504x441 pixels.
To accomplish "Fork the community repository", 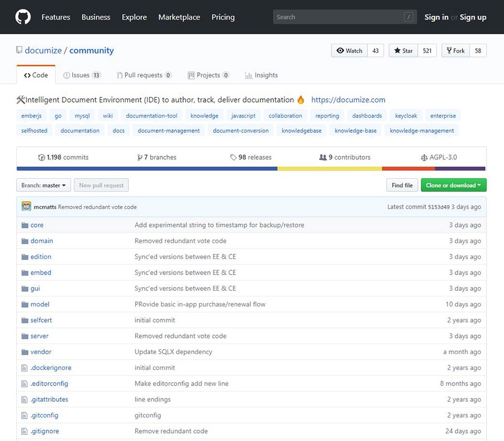I will 455,50.
